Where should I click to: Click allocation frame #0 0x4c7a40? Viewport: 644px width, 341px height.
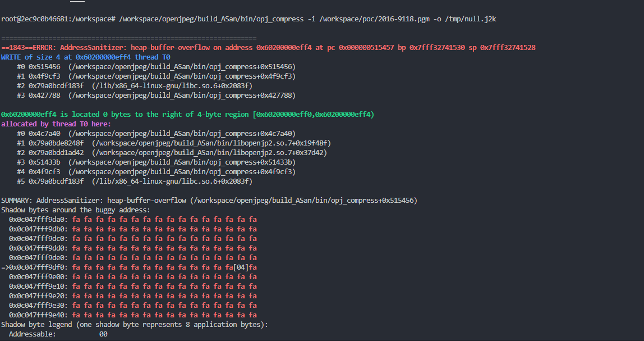[156, 134]
